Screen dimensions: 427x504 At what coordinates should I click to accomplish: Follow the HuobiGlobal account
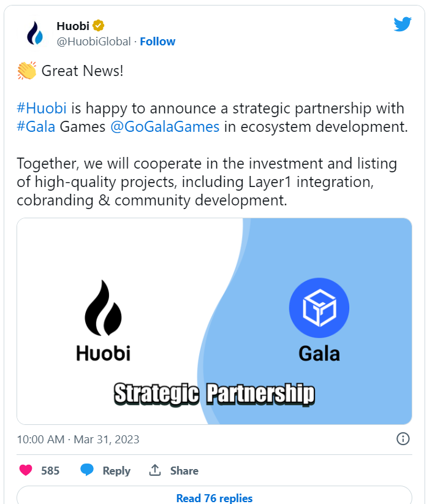pyautogui.click(x=157, y=42)
